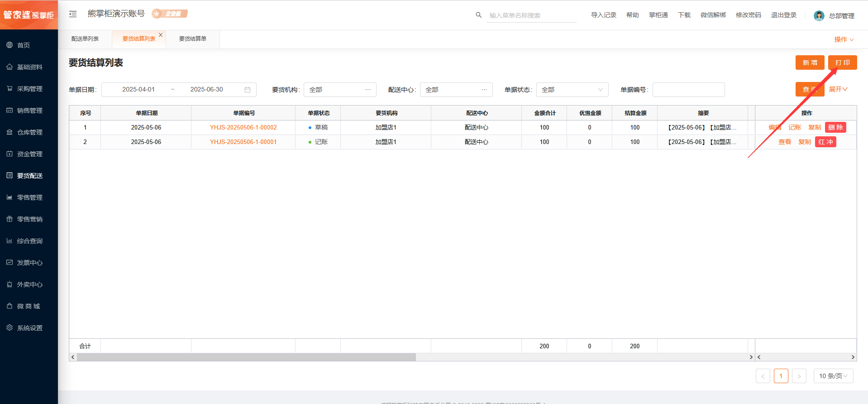Screen dimensions: 868x404
Task: Click the 查询 button
Action: point(810,89)
